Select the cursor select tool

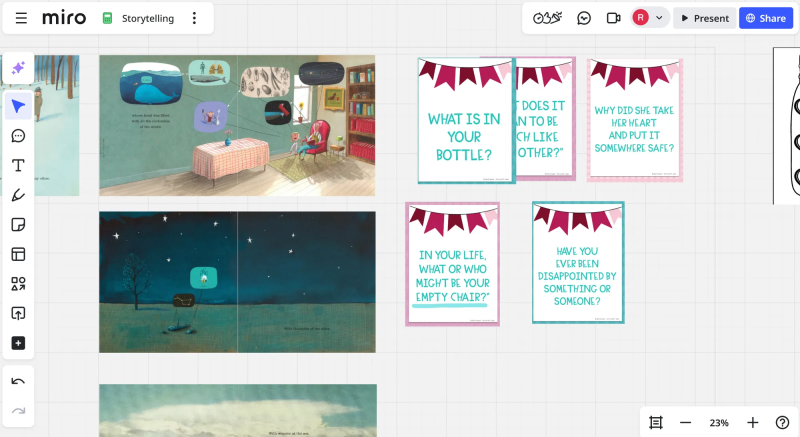pos(18,106)
